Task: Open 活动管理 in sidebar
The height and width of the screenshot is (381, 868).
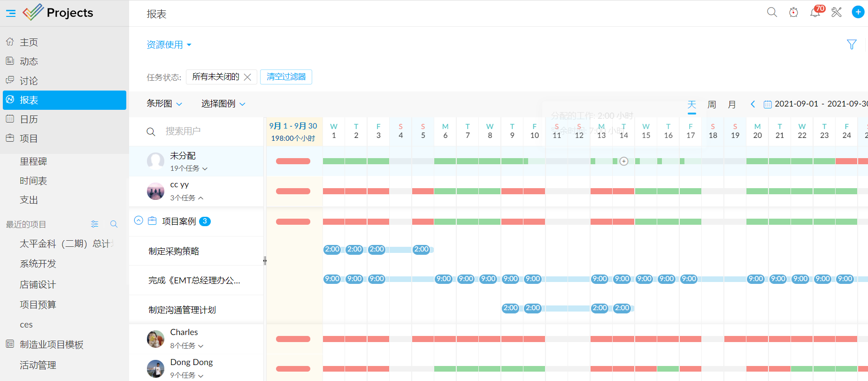Action: 38,365
